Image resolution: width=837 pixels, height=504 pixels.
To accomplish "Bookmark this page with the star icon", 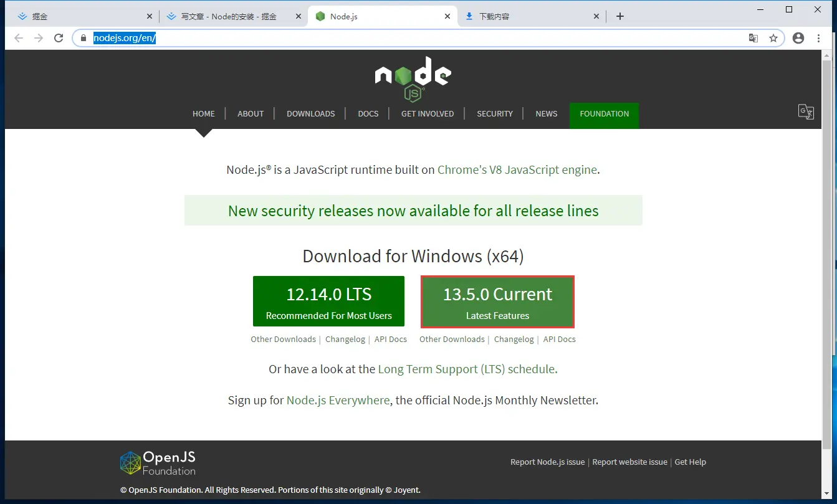I will 773,38.
